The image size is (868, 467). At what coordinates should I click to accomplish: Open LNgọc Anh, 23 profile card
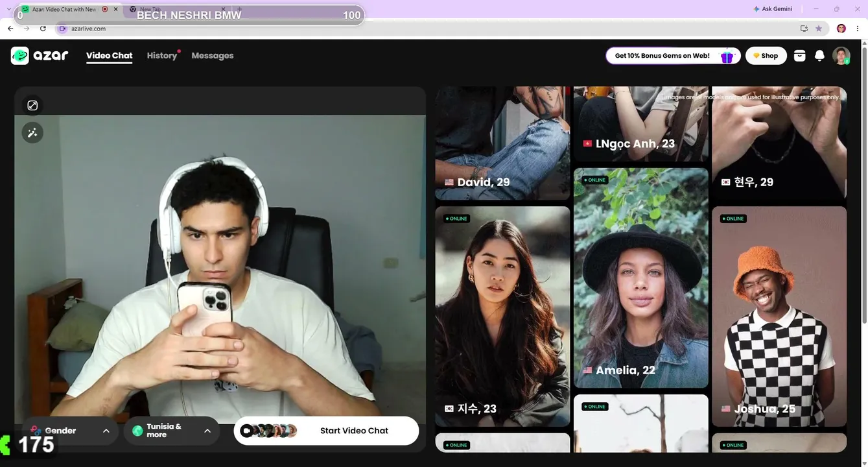pyautogui.click(x=641, y=124)
